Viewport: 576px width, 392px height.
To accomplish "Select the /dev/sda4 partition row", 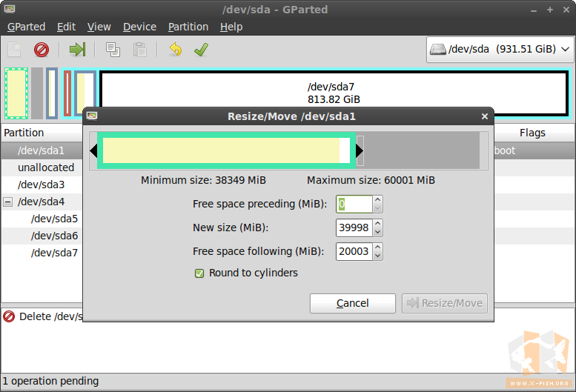I will point(42,202).
